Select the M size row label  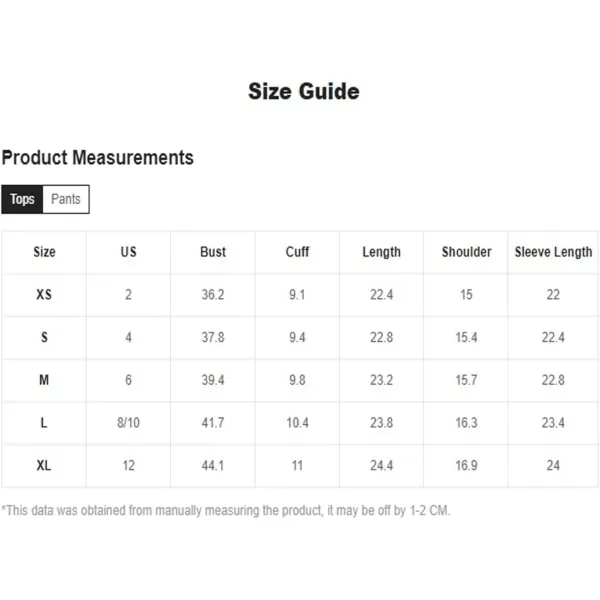coord(44,380)
